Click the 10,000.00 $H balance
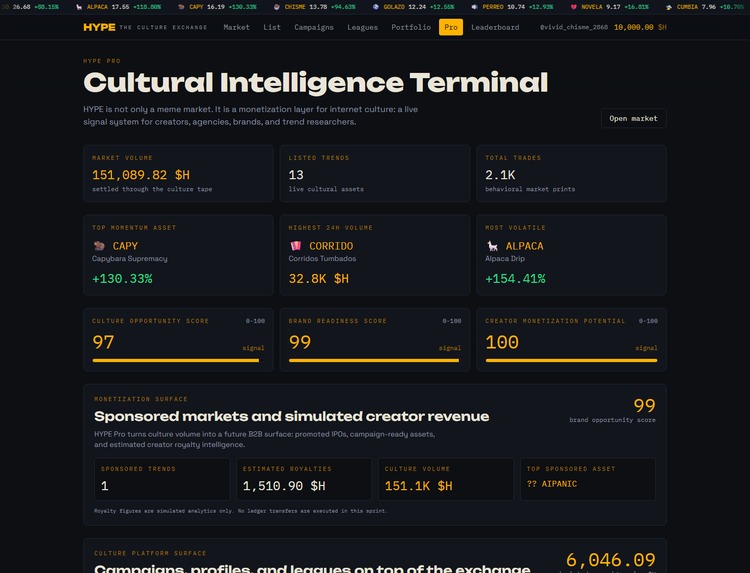This screenshot has width=750, height=573. pyautogui.click(x=640, y=27)
